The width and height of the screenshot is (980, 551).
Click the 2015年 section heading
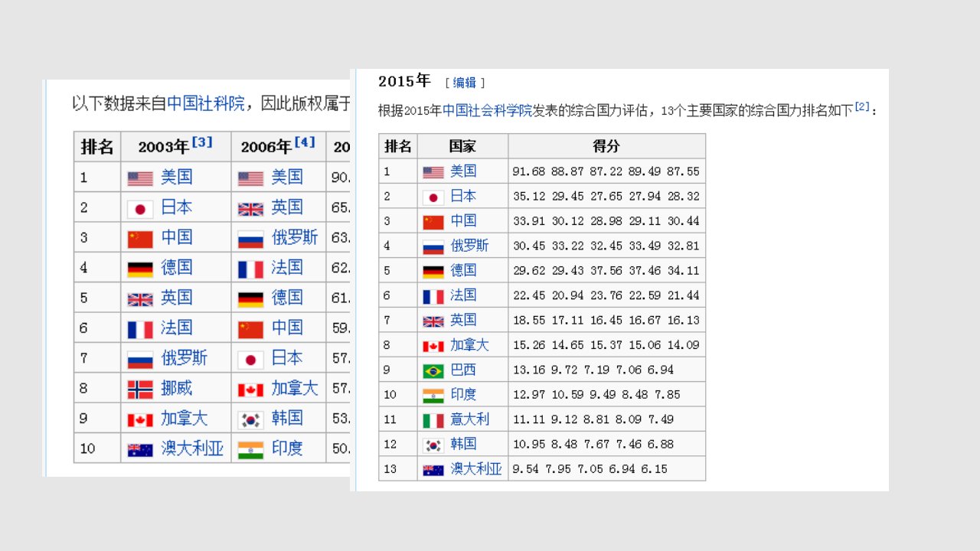coord(404,81)
